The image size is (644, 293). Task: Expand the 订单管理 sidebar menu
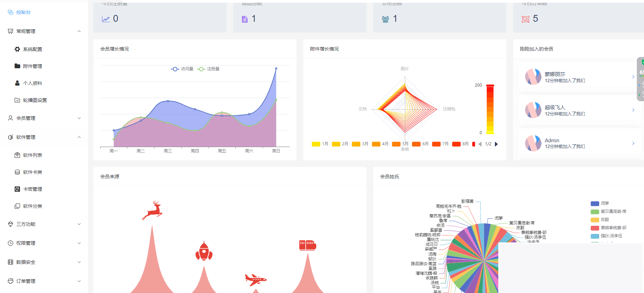(x=44, y=281)
